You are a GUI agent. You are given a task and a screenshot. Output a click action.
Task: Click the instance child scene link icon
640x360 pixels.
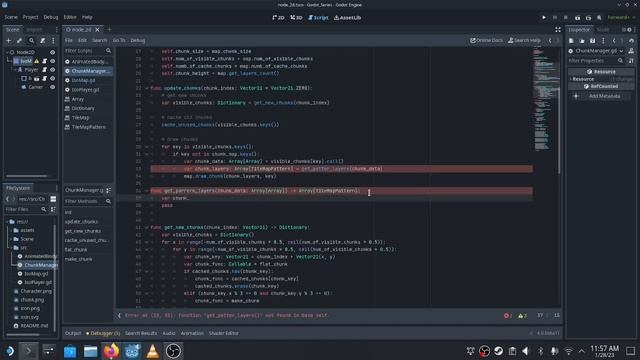point(20,40)
